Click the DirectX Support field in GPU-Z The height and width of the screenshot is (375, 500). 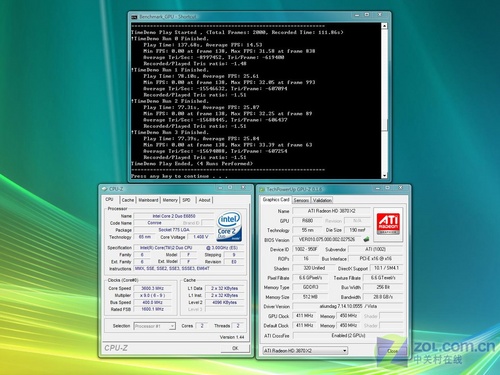click(386, 268)
